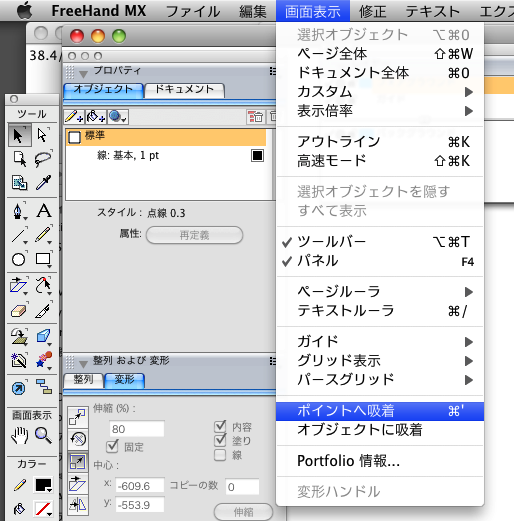Choose the Pen tool

coord(19,211)
